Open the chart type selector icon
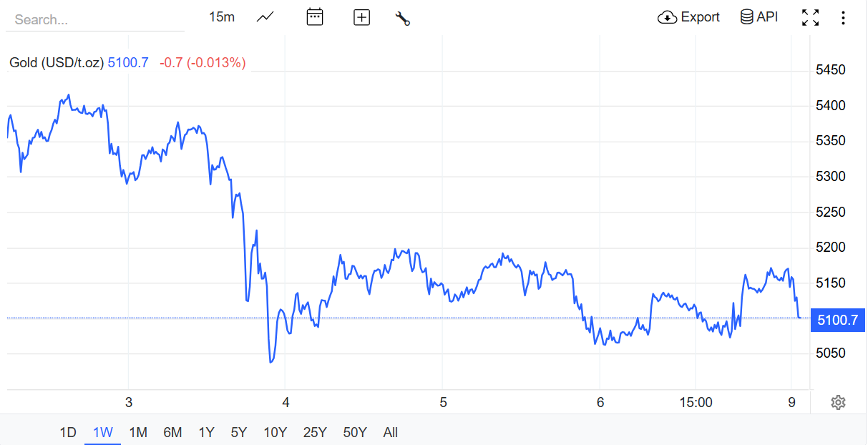 (264, 16)
